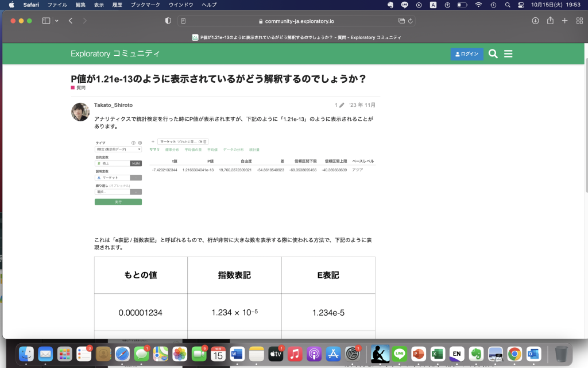
Task: Open the community search magnifier icon
Action: coord(493,53)
